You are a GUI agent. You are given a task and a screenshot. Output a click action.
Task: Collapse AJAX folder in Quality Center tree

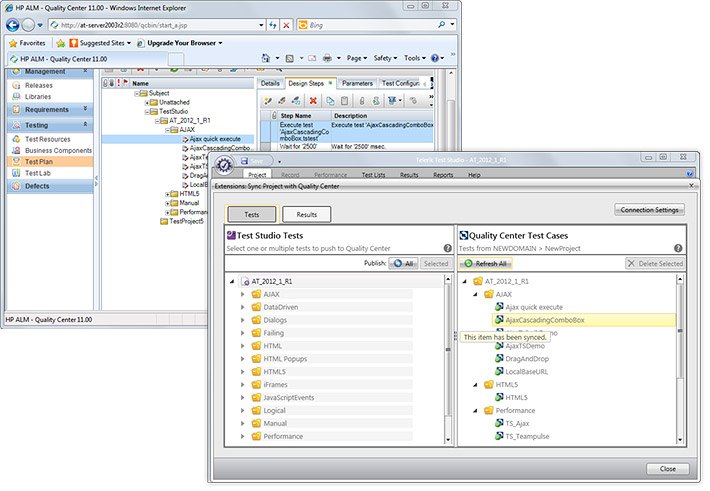475,294
